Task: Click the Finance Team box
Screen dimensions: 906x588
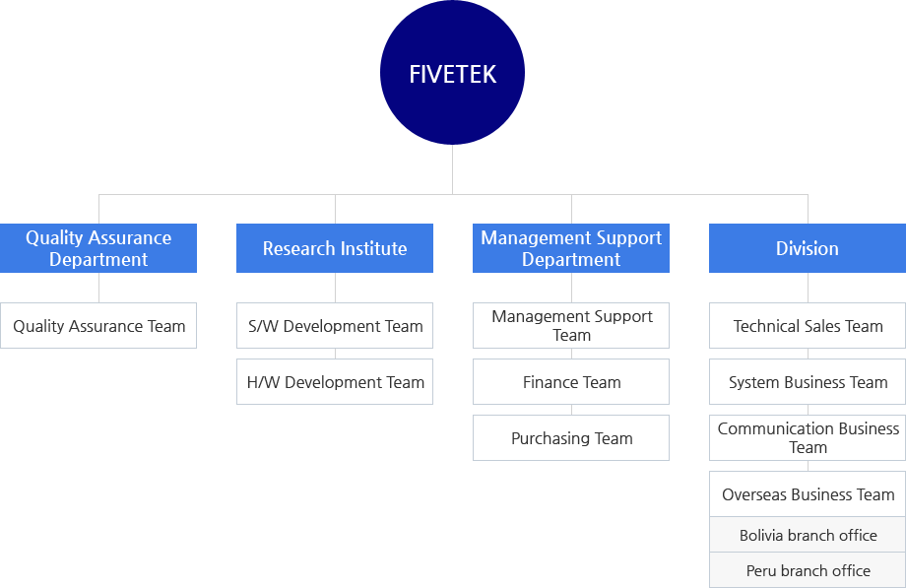Action: [x=571, y=381]
